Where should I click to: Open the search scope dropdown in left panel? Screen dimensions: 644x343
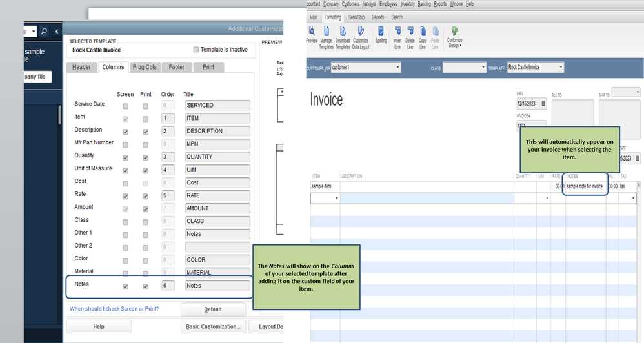[x=34, y=31]
